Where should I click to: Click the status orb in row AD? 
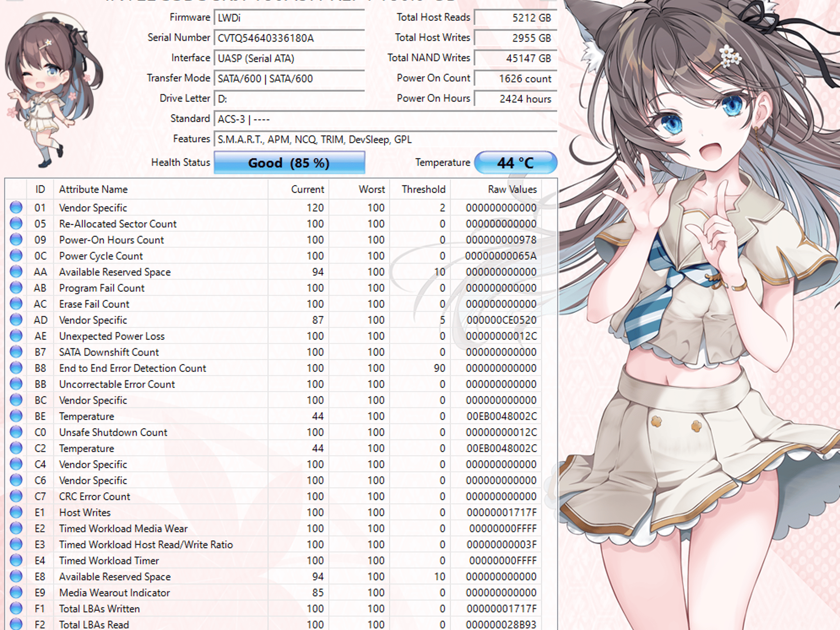(x=16, y=320)
